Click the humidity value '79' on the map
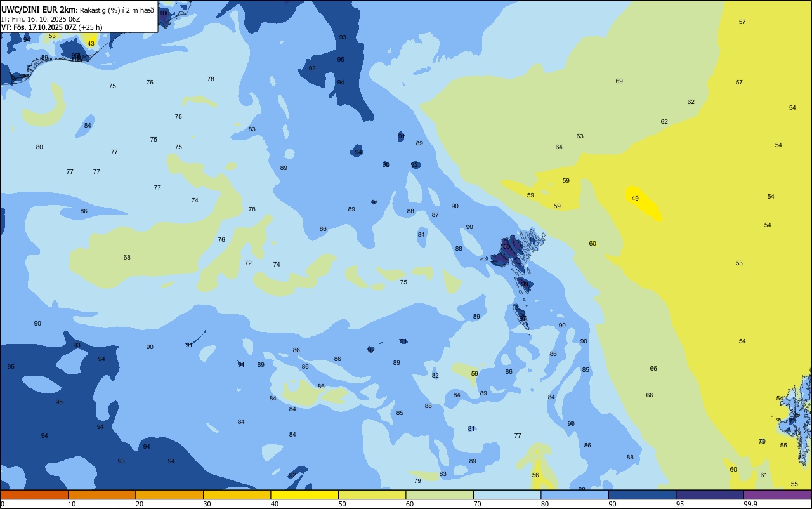The width and height of the screenshot is (812, 509). [x=417, y=481]
